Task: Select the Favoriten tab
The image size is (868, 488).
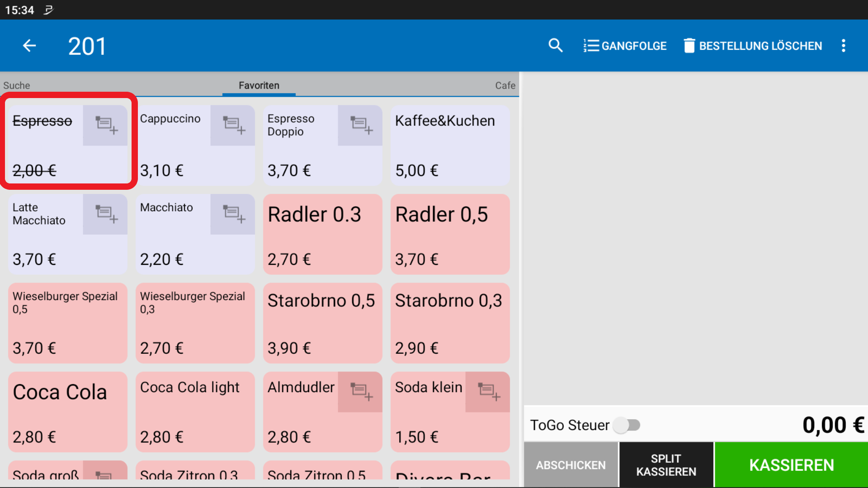Action: [259, 85]
